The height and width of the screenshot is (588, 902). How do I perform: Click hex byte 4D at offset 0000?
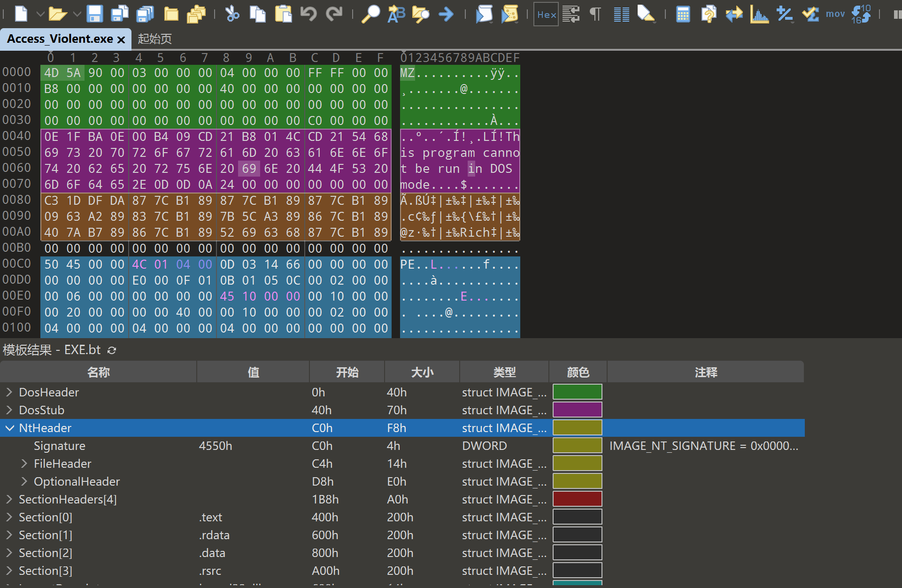51,73
